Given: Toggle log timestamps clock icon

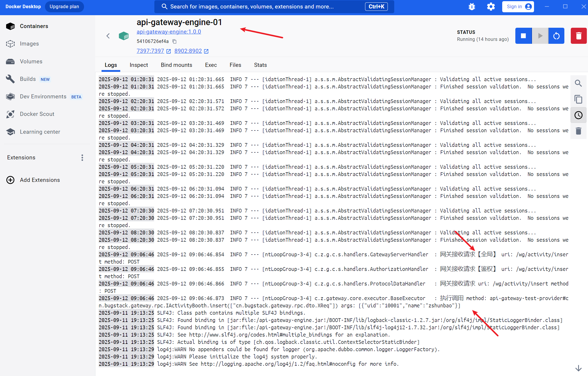Looking at the screenshot, I should (x=578, y=115).
